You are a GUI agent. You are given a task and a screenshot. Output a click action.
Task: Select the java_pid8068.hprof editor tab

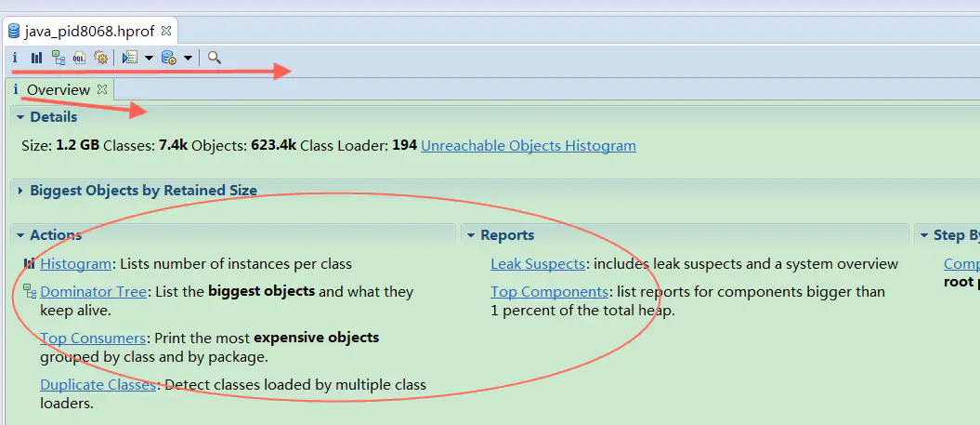click(x=89, y=30)
